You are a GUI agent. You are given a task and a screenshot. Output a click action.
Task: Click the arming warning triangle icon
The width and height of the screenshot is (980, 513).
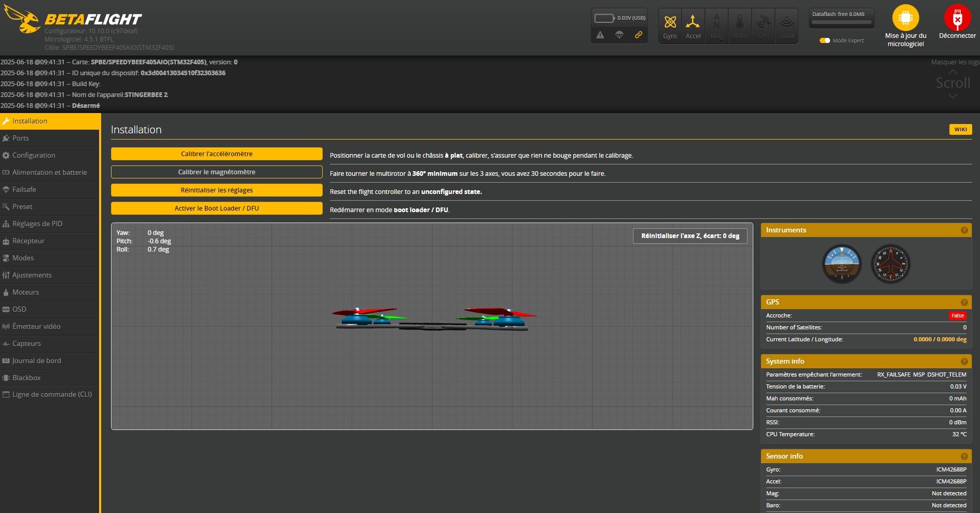[x=600, y=35]
